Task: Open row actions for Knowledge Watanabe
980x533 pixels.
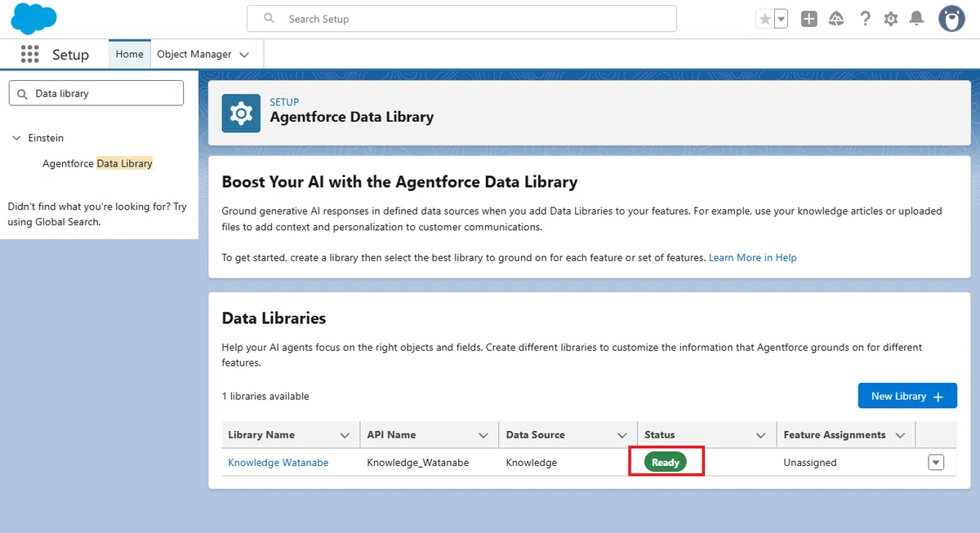Action: (x=936, y=462)
